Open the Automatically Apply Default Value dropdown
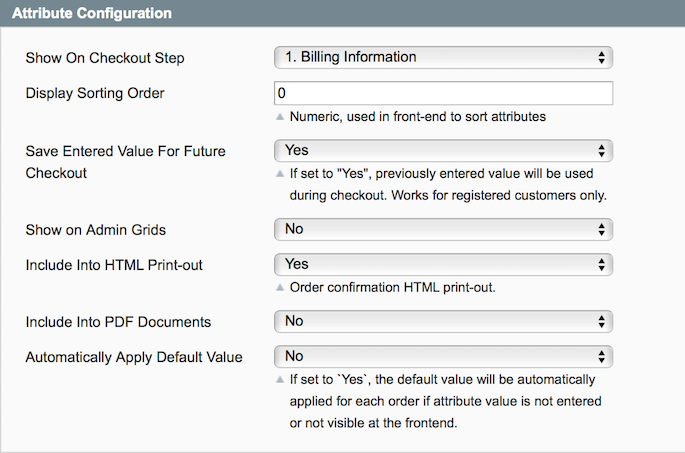Viewport: 685px width, 453px height. click(x=443, y=356)
